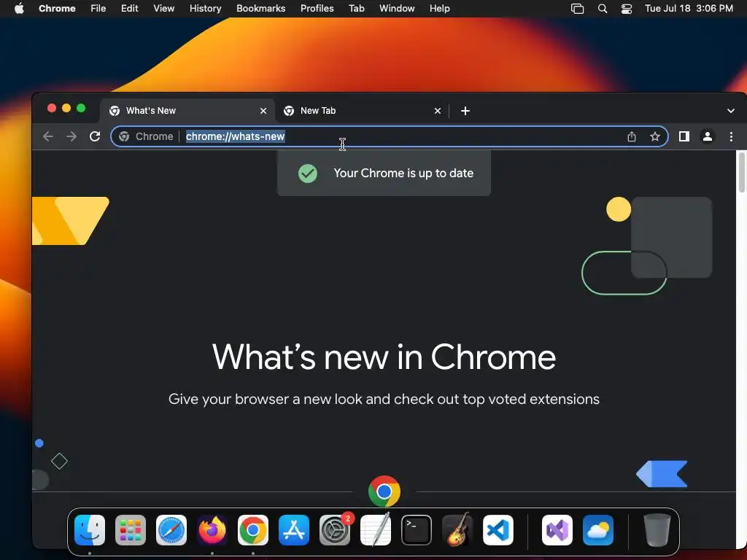Open the Chrome application menu
Screen dimensions: 747x560
coord(57,9)
